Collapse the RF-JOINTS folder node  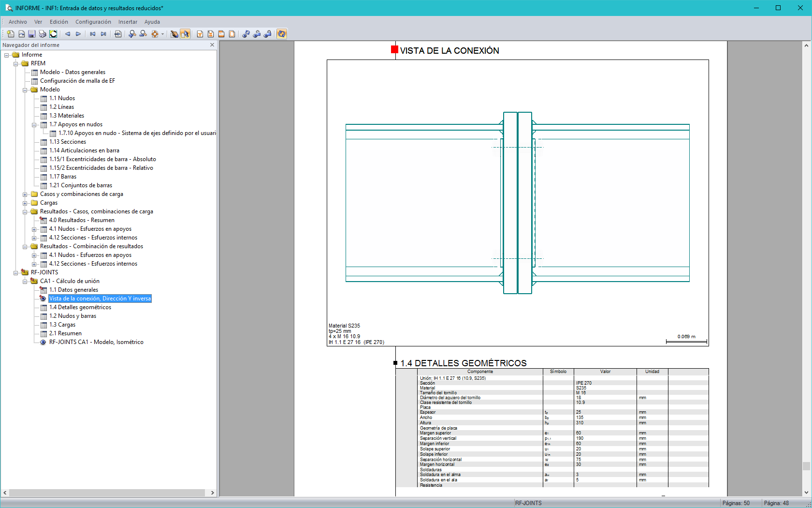coord(16,273)
